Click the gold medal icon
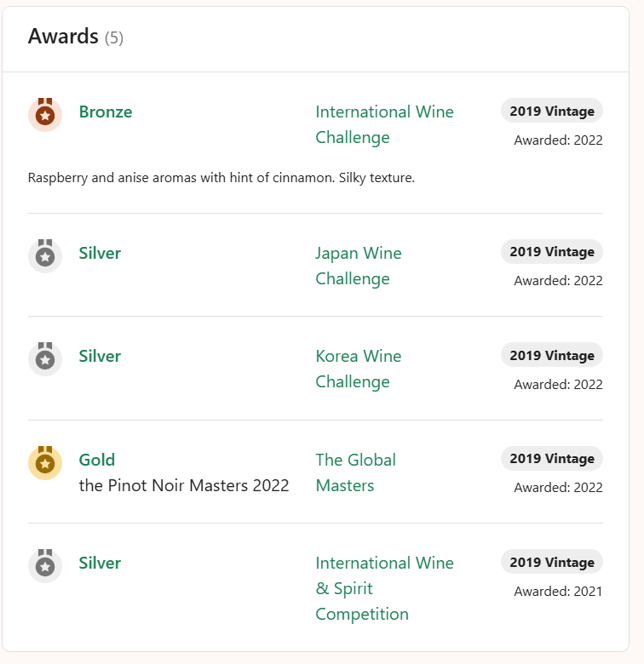 pyautogui.click(x=45, y=462)
